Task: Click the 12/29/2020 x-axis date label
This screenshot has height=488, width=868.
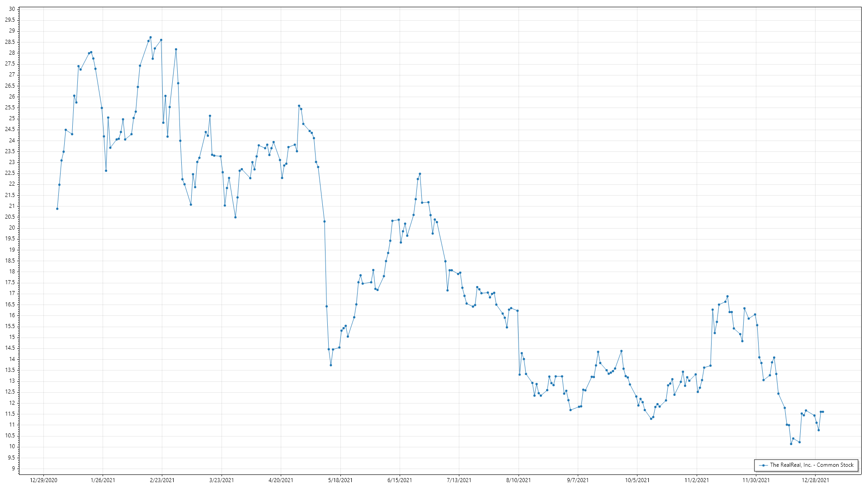Action: coord(43,480)
